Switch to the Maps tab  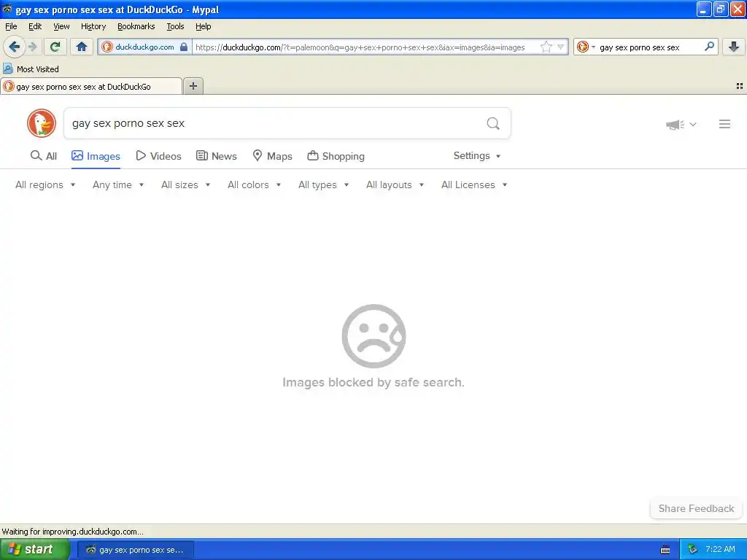pyautogui.click(x=273, y=156)
